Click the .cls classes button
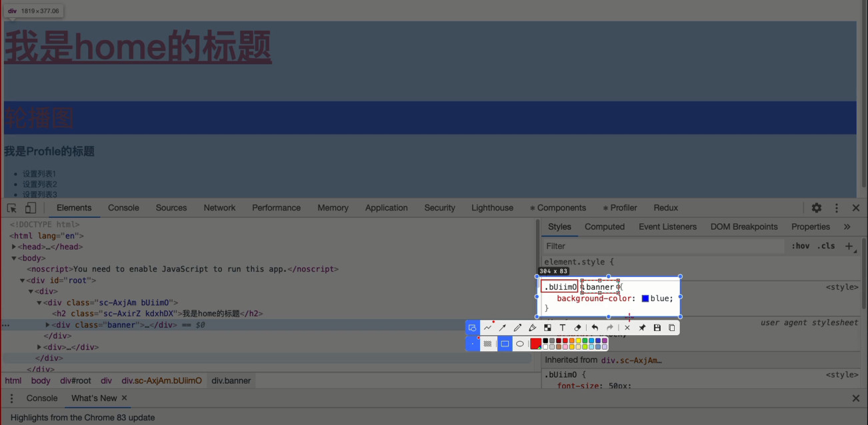This screenshot has height=425, width=868. tap(826, 246)
